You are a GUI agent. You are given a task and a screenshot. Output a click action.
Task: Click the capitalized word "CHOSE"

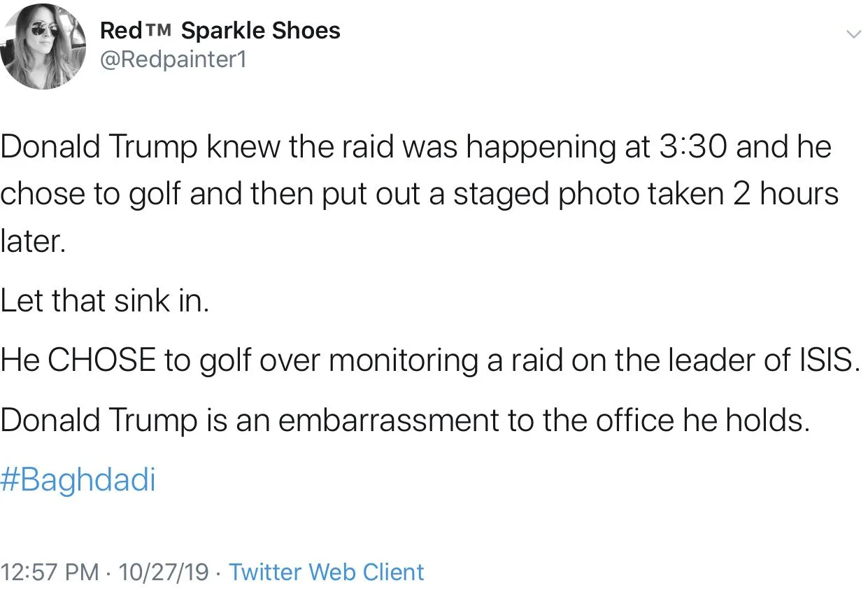pyautogui.click(x=102, y=360)
